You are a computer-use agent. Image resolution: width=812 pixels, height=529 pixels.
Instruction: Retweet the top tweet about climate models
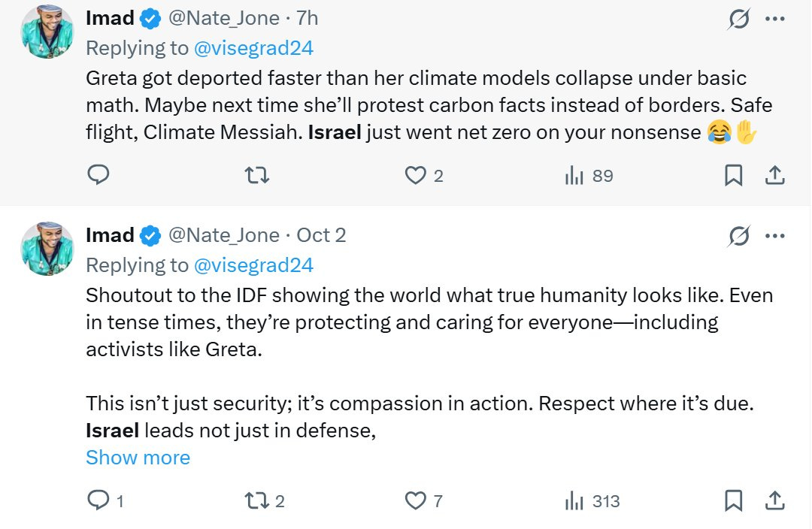[258, 176]
